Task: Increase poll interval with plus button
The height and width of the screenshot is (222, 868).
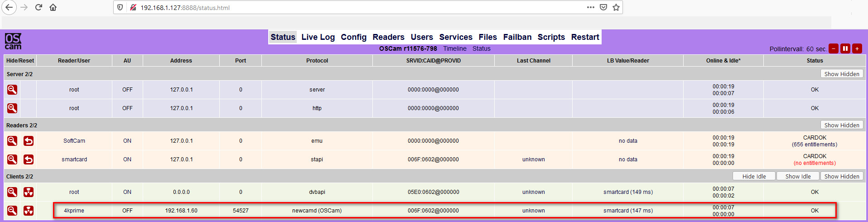Action: pos(857,48)
